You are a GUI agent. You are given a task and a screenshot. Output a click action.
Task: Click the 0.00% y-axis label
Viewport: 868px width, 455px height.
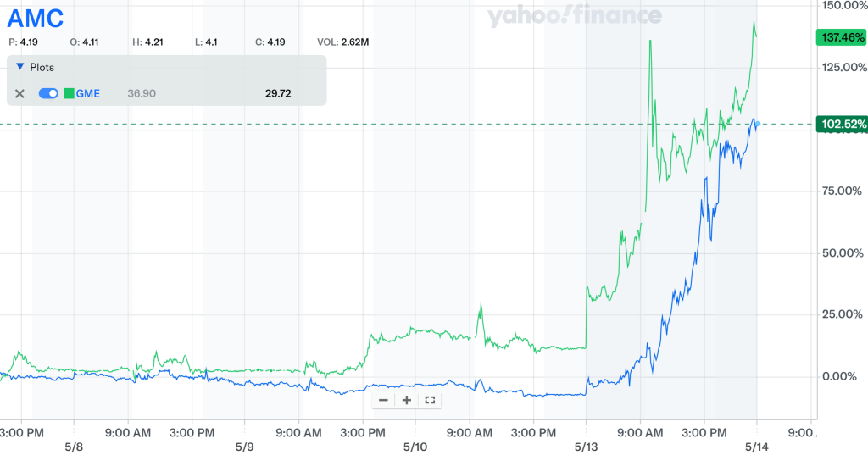click(x=843, y=376)
